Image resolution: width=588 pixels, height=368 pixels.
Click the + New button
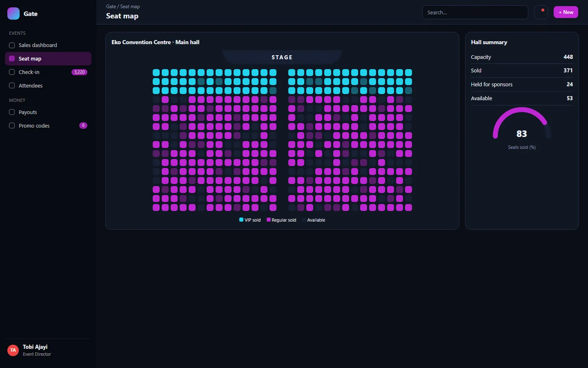[x=566, y=12]
